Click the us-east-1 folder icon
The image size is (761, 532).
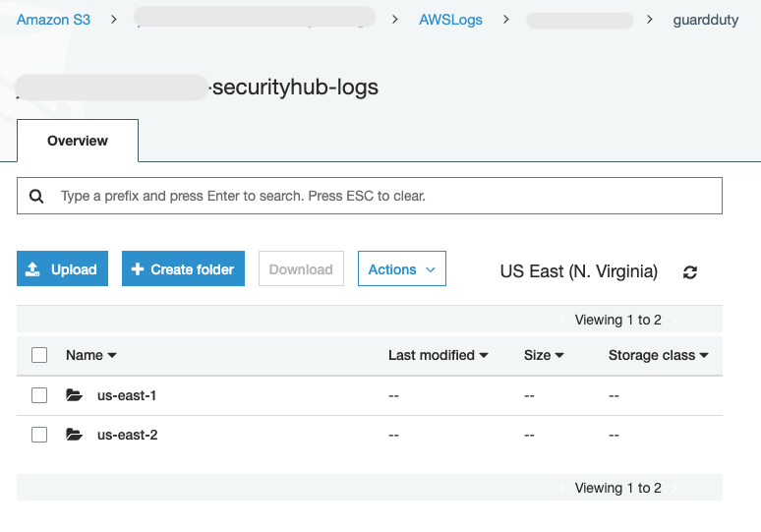[74, 395]
